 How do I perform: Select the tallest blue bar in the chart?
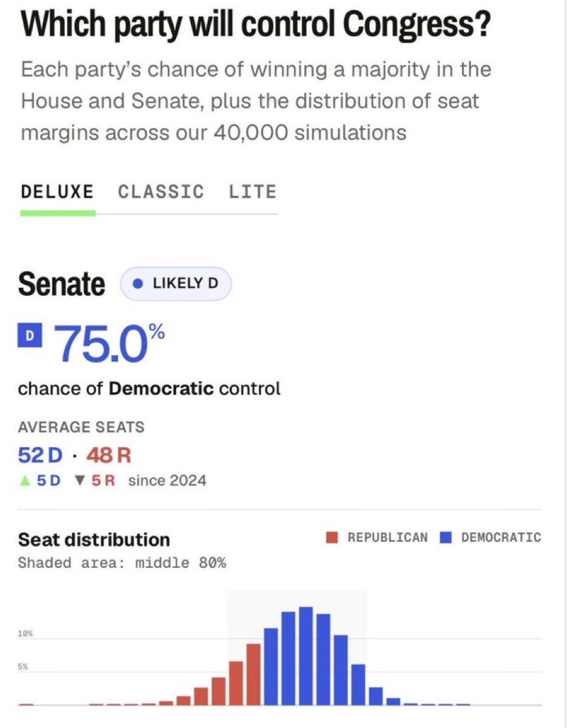[x=306, y=656]
